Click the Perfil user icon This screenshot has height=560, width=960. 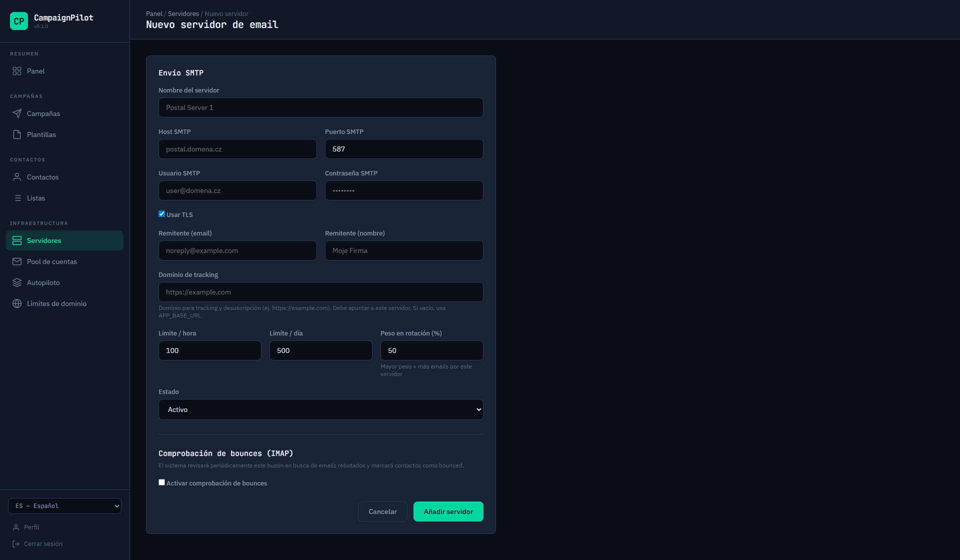coord(16,527)
